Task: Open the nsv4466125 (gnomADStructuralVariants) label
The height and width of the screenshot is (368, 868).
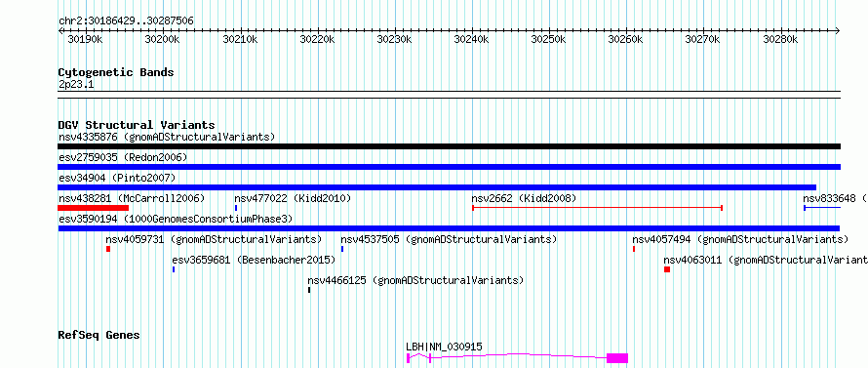Action: pos(415,280)
